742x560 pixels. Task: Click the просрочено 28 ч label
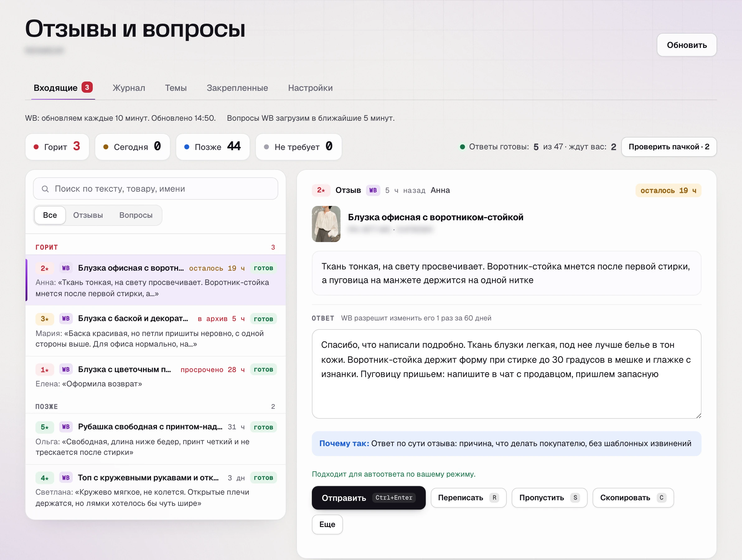point(212,370)
